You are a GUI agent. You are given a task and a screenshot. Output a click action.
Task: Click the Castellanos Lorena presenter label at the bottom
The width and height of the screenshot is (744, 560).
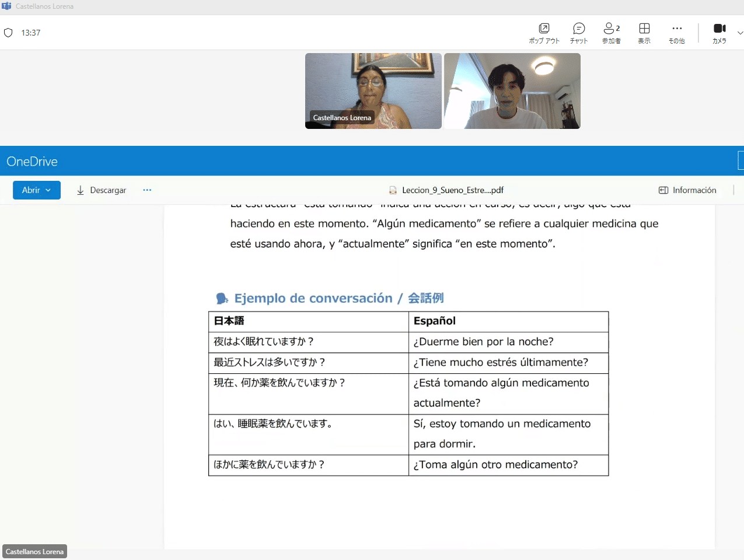pyautogui.click(x=35, y=551)
